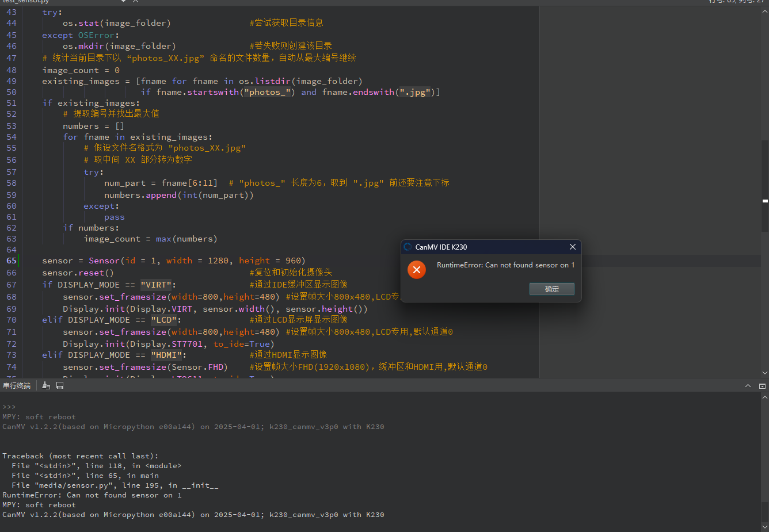Collapse the serial terminal panel with up chevron
This screenshot has width=769, height=532.
(748, 386)
